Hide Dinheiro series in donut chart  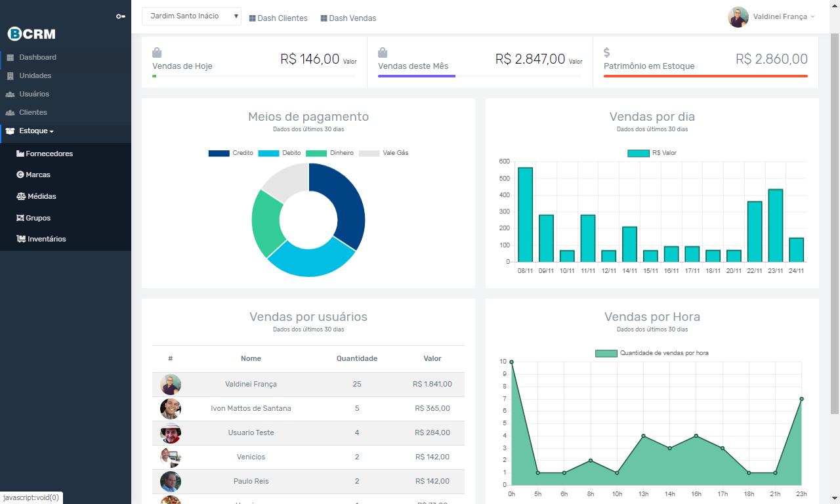(330, 153)
